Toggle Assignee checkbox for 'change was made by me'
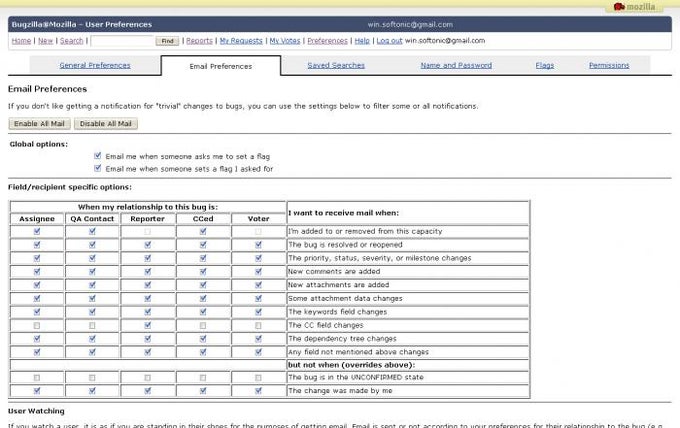 [37, 391]
